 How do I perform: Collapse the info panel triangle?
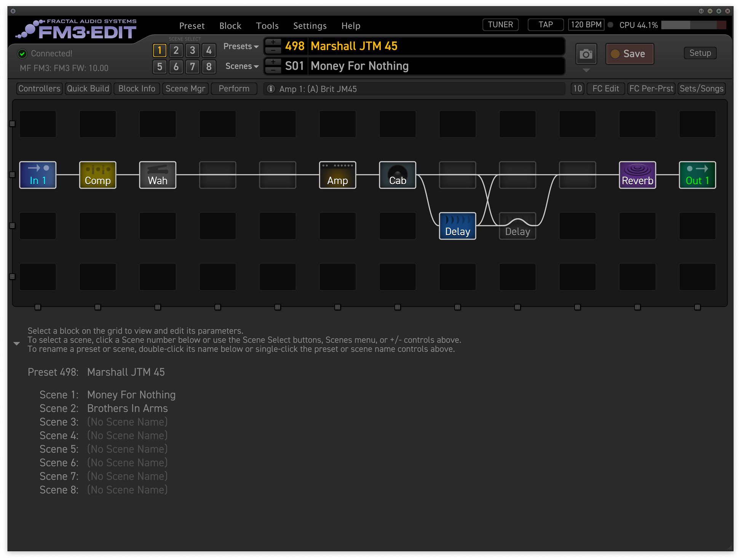[x=16, y=343]
